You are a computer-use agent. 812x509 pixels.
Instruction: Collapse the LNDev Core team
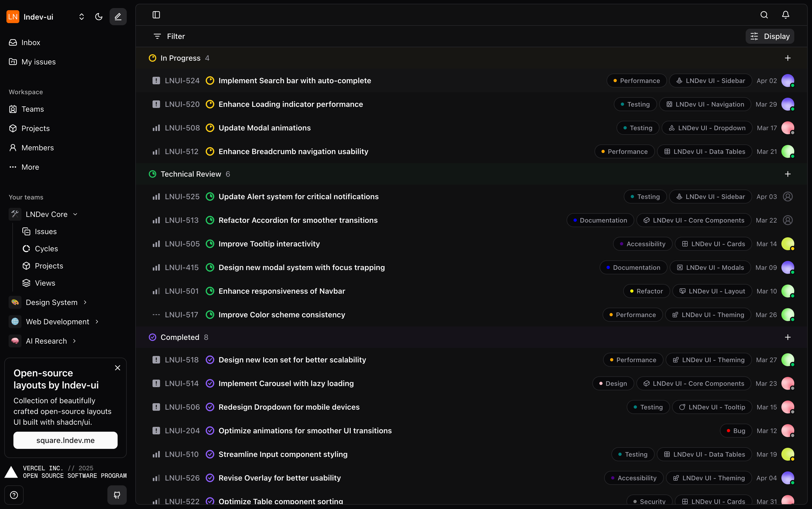pyautogui.click(x=75, y=214)
